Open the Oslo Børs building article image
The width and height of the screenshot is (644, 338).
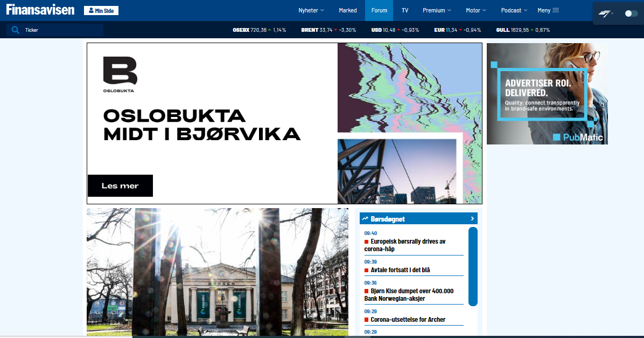(217, 272)
